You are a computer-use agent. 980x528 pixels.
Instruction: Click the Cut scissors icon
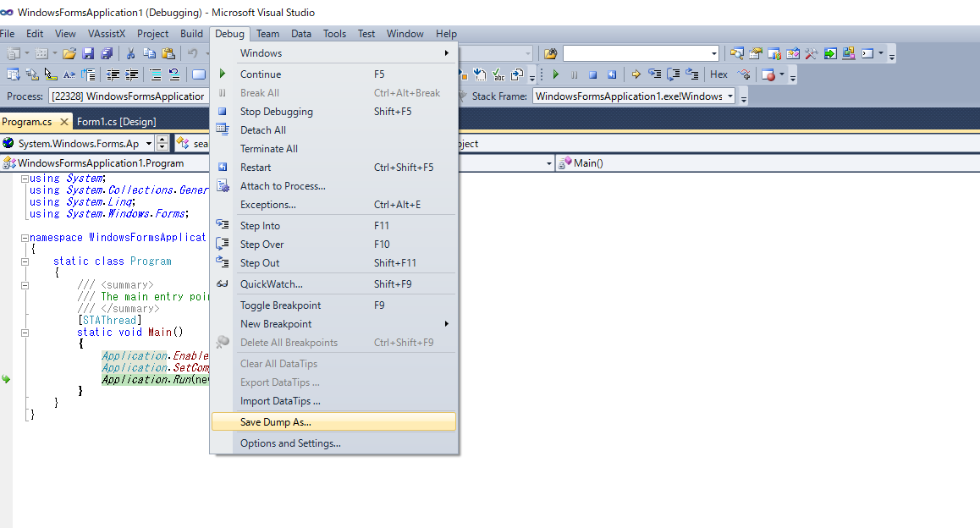pyautogui.click(x=130, y=54)
